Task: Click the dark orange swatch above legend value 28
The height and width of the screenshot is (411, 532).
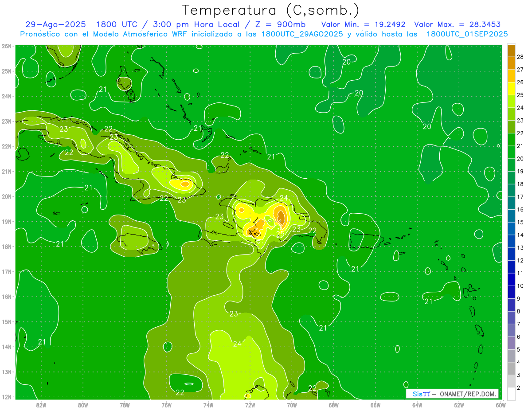Action: point(511,51)
